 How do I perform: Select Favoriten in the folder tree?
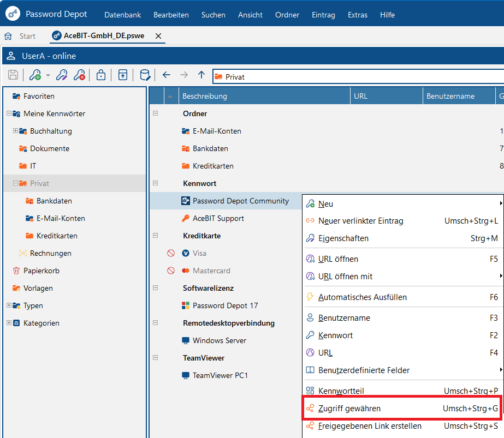39,96
